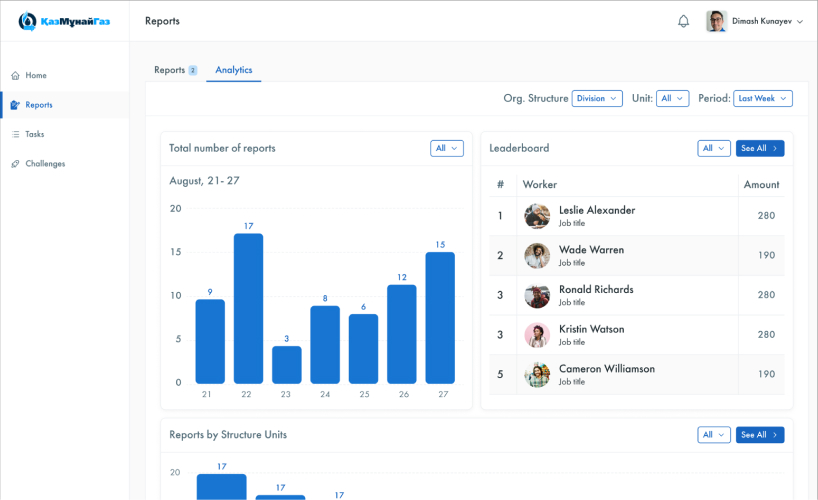Change the Period from Last Week

(x=763, y=99)
